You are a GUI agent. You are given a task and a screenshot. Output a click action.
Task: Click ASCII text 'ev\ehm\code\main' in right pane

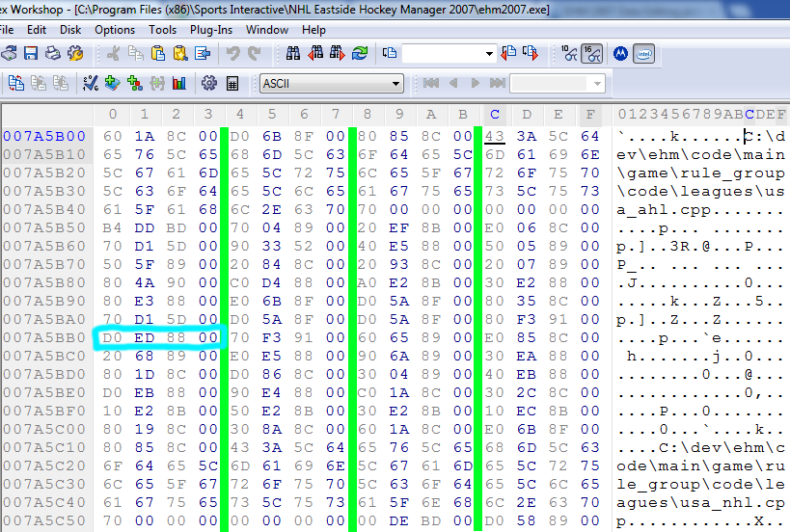701,155
